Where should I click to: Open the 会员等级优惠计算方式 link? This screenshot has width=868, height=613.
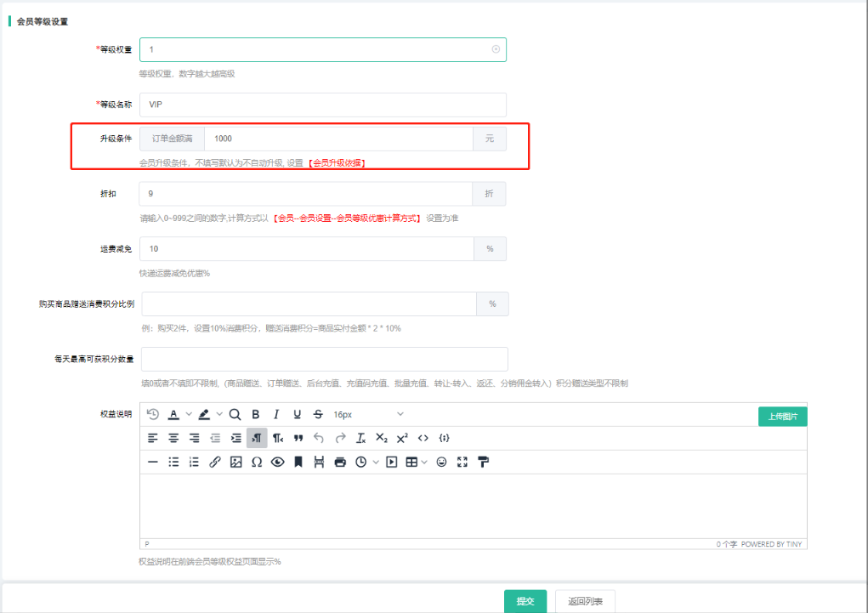point(346,219)
